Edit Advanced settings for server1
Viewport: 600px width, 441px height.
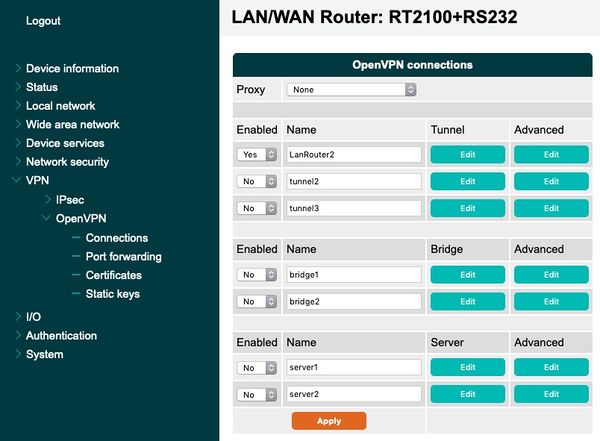pos(551,368)
